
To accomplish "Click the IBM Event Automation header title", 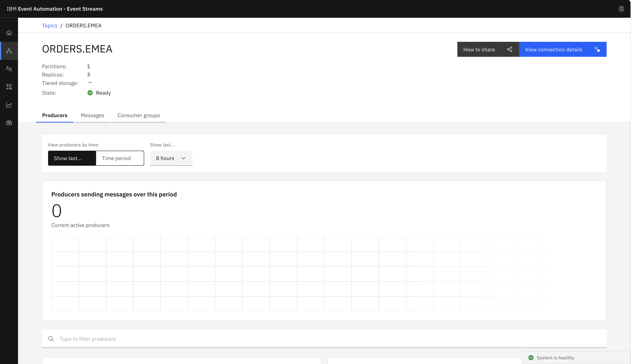I will [x=55, y=9].
